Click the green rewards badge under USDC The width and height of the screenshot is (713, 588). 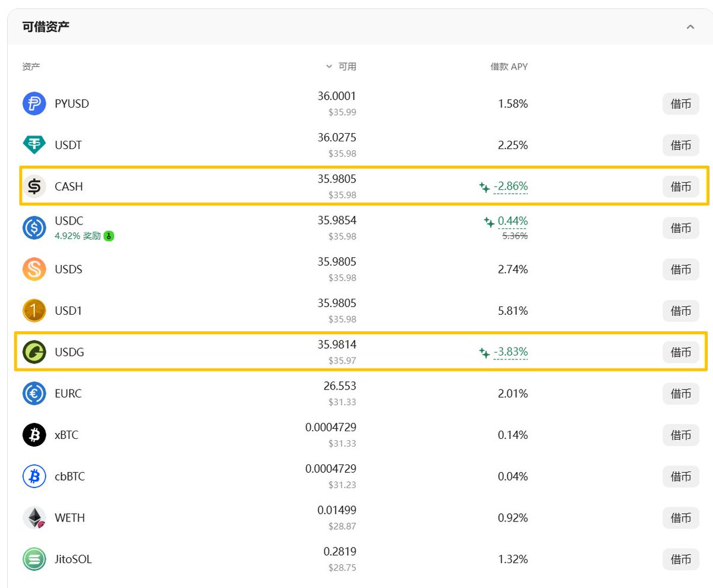(109, 236)
